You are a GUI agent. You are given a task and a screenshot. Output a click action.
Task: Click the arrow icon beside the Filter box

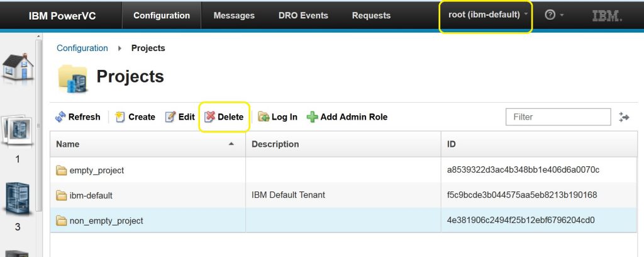point(624,117)
